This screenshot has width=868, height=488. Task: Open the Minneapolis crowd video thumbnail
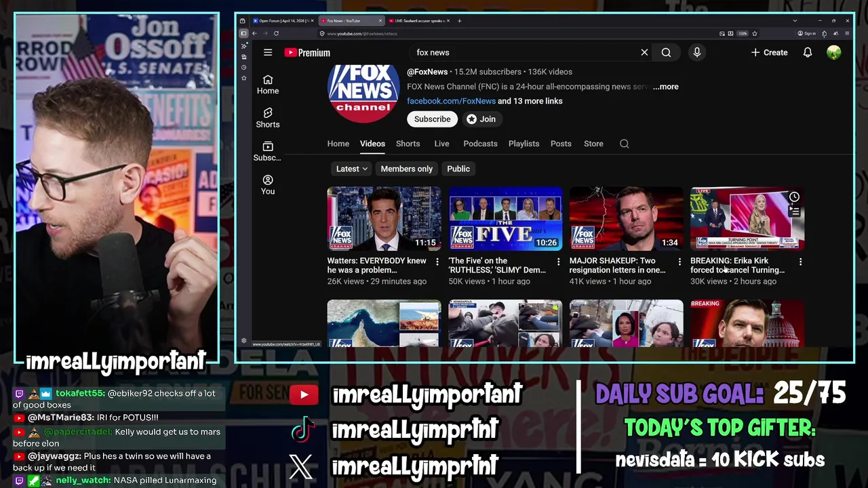[x=505, y=323]
